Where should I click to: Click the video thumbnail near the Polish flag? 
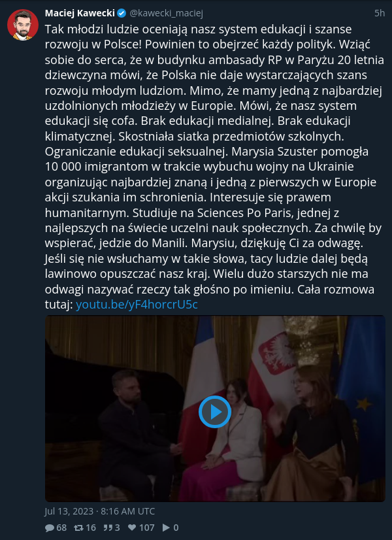click(274, 355)
